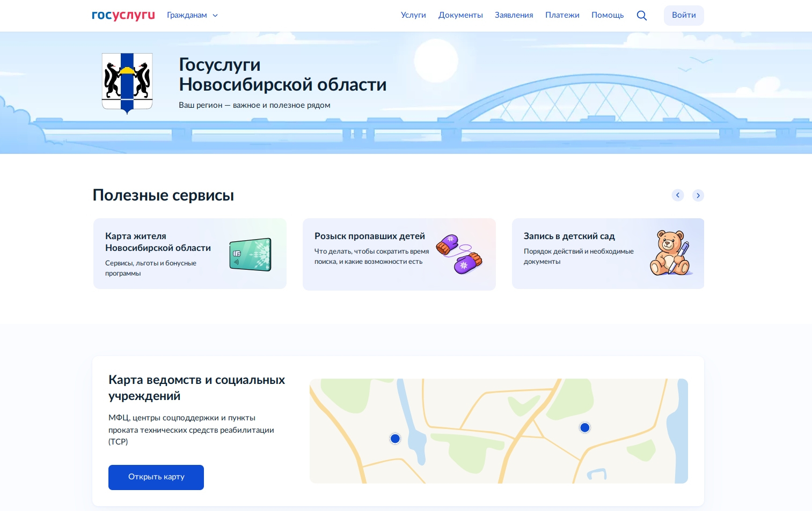
Task: Open search with the magnifier icon
Action: click(x=641, y=15)
